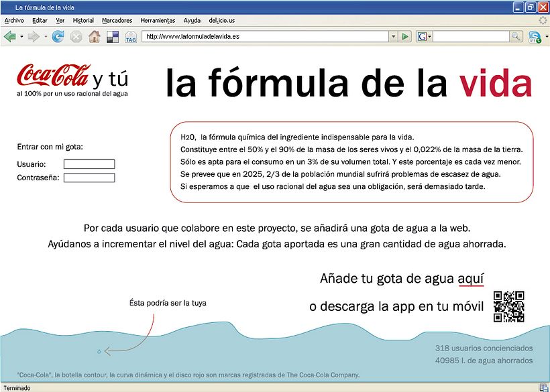Click the Google search text box
Viewport: 550px width, 392px height.
pos(471,36)
